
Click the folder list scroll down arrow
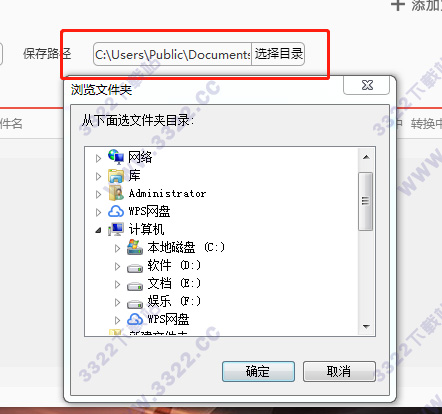tap(366, 327)
